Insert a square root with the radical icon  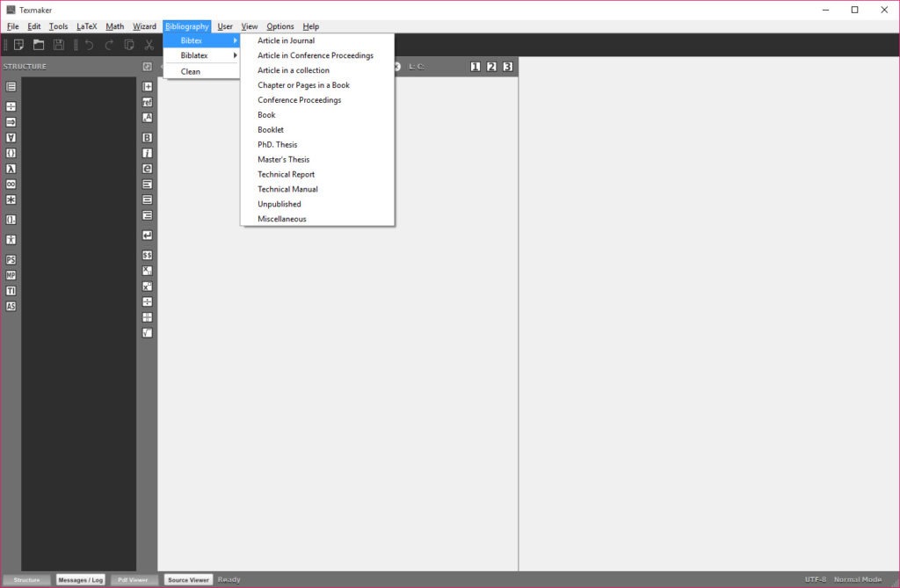click(x=148, y=333)
